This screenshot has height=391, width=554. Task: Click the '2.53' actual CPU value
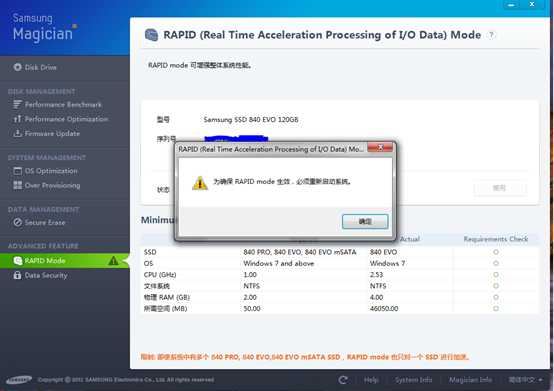376,275
